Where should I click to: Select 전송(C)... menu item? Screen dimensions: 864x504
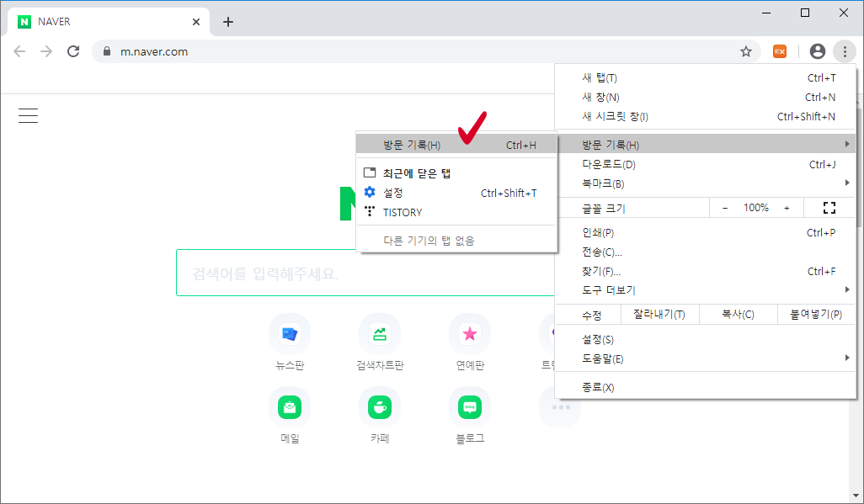point(706,252)
